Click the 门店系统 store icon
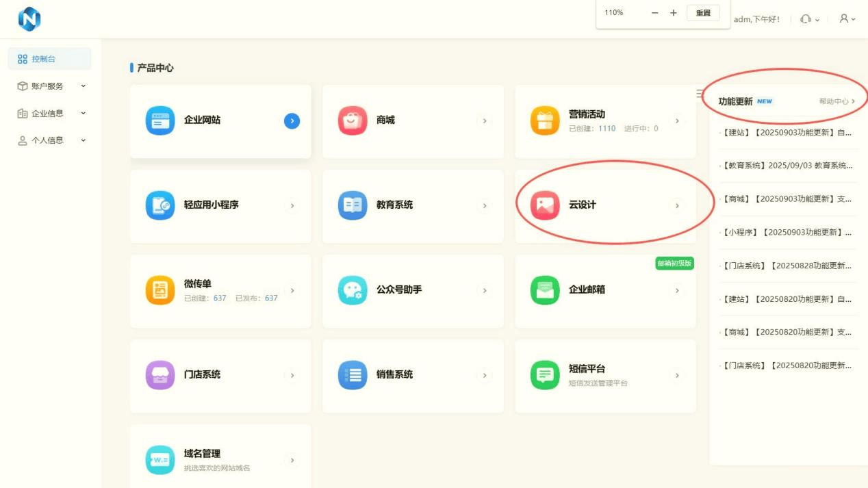Image resolution: width=868 pixels, height=488 pixels. click(160, 375)
